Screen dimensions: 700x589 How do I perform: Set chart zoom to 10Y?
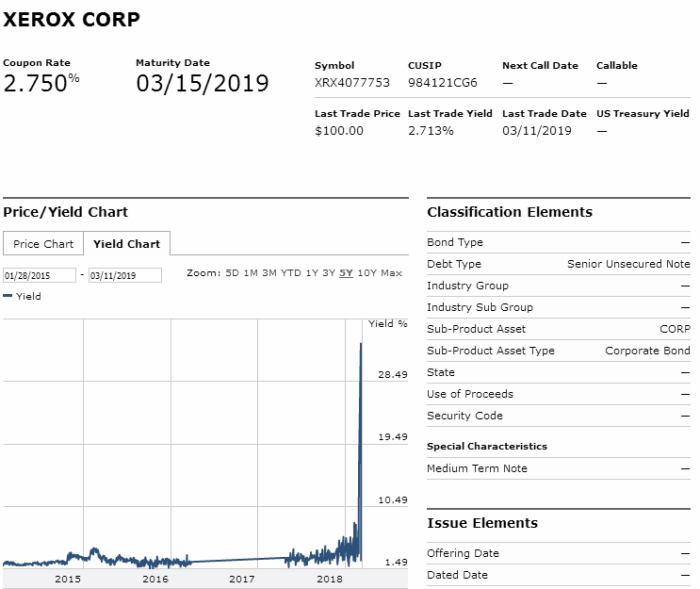pos(367,273)
